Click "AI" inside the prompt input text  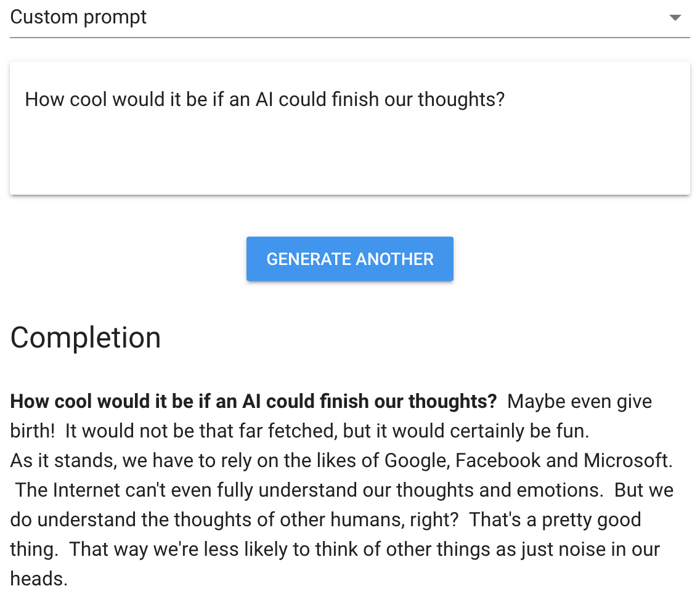pos(264,100)
